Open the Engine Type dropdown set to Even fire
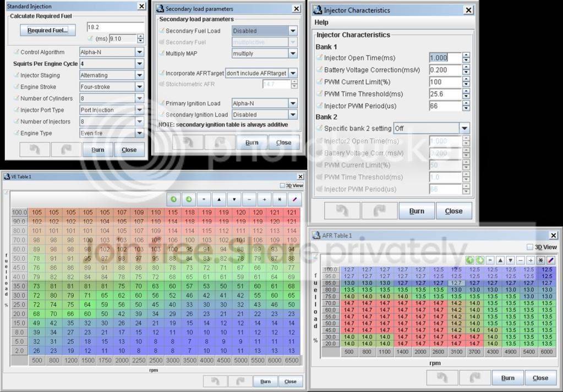Image resolution: width=563 pixels, height=392 pixels. pyautogui.click(x=140, y=133)
